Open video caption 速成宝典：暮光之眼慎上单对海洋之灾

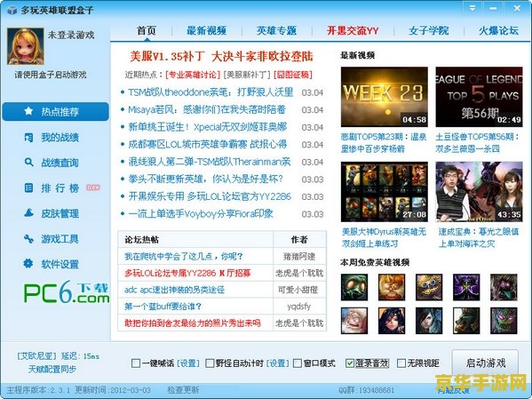tap(479, 237)
